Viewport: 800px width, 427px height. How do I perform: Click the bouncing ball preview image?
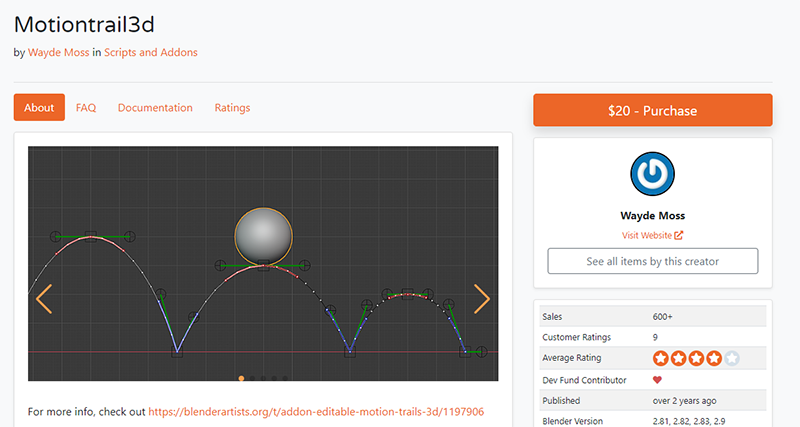pos(263,263)
